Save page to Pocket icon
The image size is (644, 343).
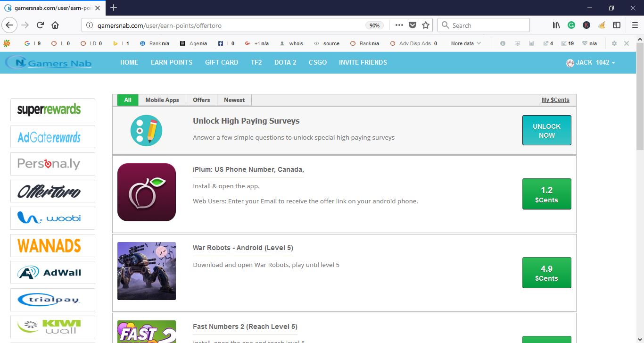(413, 25)
